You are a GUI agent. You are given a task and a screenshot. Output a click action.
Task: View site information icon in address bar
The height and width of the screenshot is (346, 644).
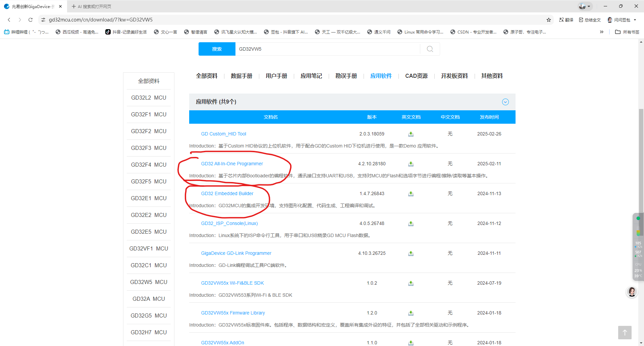click(43, 20)
